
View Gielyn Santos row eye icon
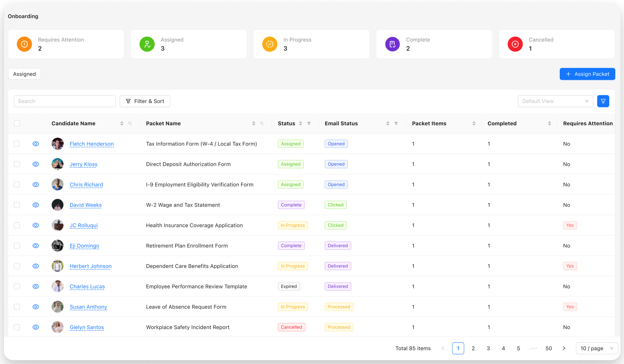tap(36, 327)
